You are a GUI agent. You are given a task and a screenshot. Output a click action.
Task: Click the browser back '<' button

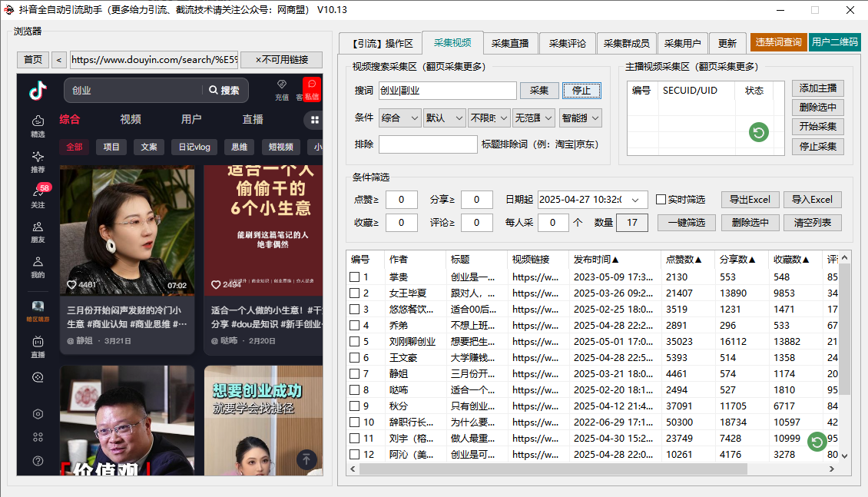click(x=58, y=60)
